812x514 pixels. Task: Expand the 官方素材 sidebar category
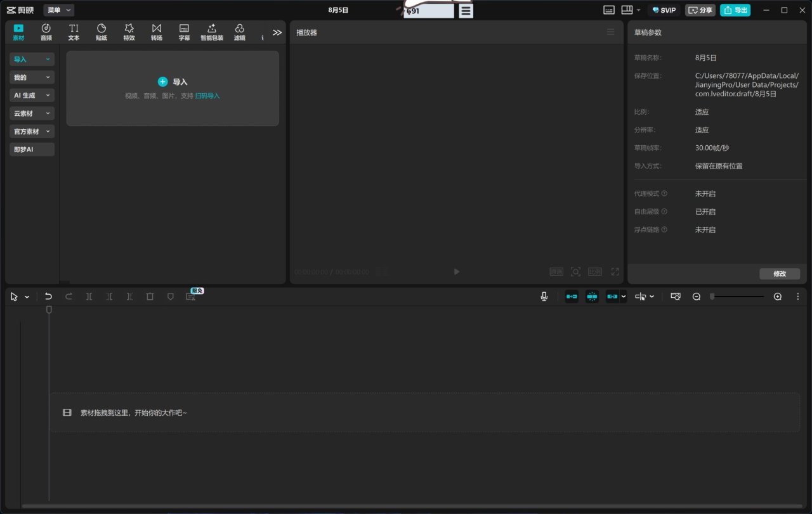tap(32, 131)
